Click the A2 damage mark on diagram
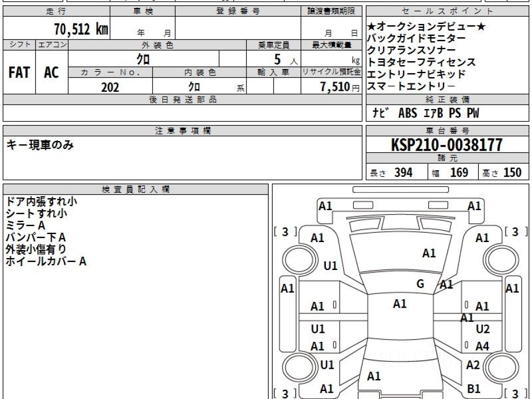 tap(473, 365)
